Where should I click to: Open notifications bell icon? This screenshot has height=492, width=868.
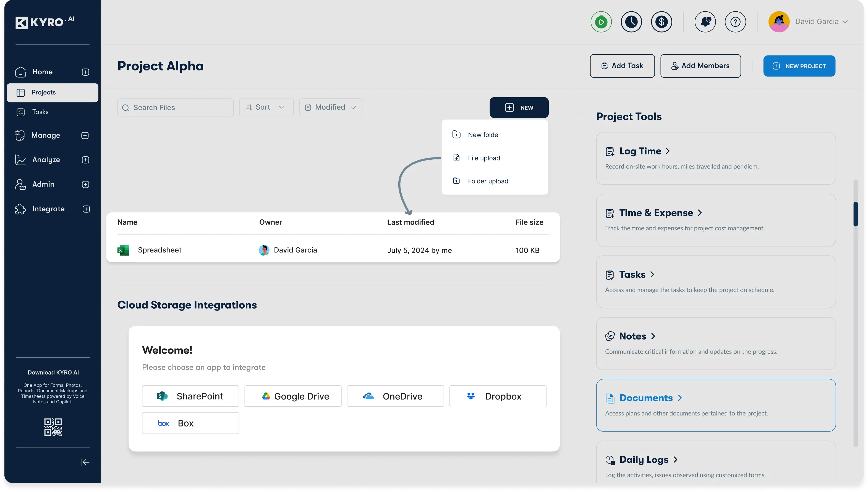click(x=705, y=22)
